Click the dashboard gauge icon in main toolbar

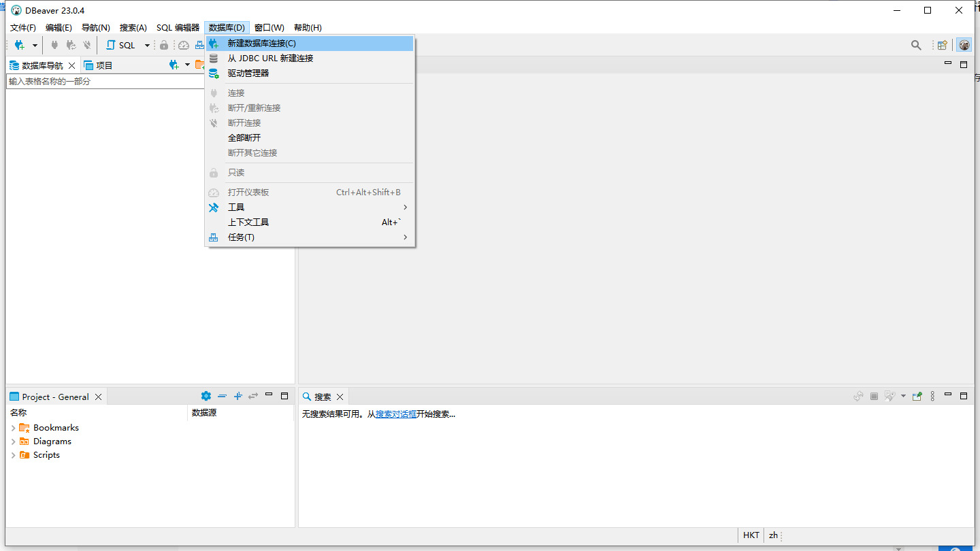[x=184, y=46]
